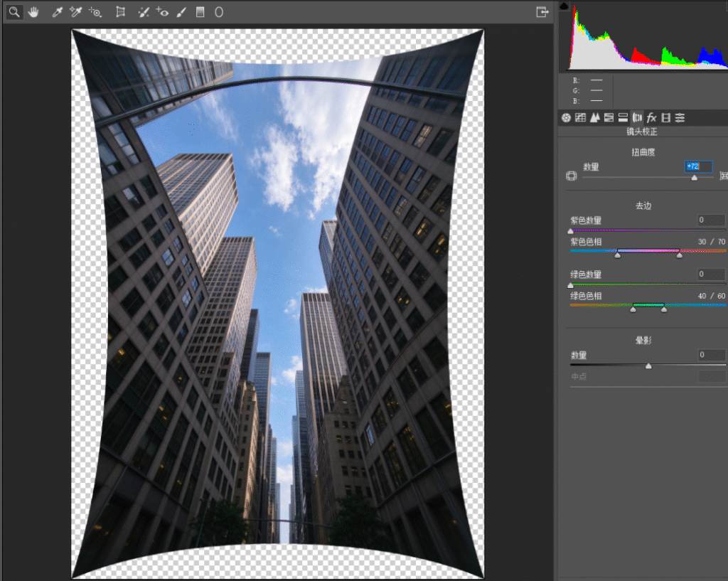The image size is (728, 581).
Task: Open the Tone Curve panel tab
Action: tap(580, 118)
